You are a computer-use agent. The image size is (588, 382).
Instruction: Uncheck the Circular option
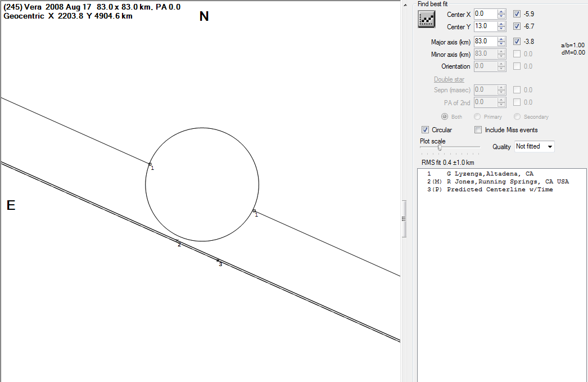click(x=425, y=130)
